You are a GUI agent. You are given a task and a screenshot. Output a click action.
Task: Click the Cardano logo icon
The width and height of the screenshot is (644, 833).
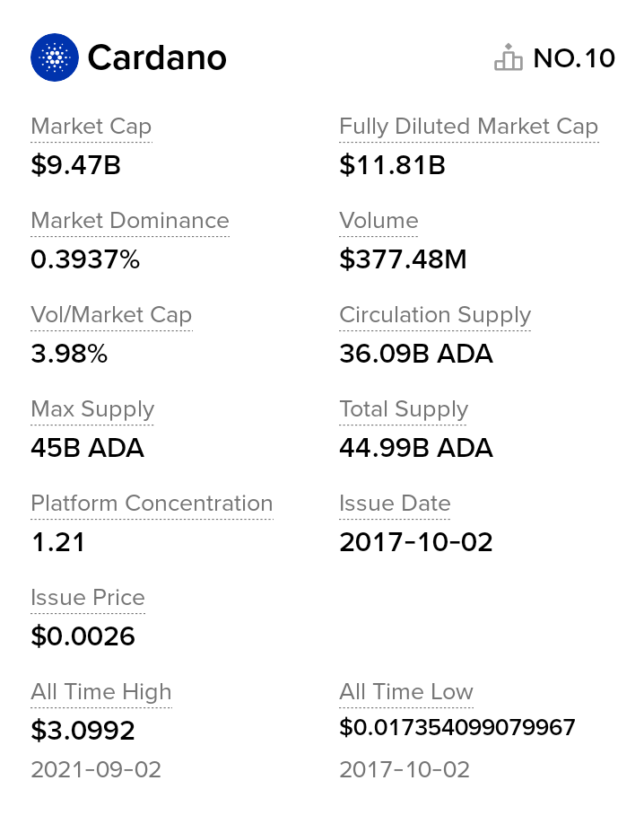[x=55, y=57]
